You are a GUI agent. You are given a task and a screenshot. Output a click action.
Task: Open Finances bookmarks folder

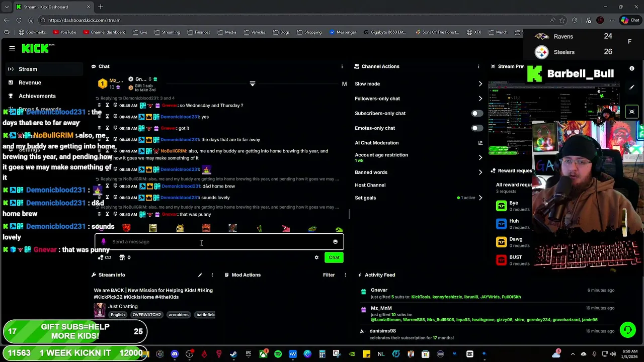[x=198, y=32]
